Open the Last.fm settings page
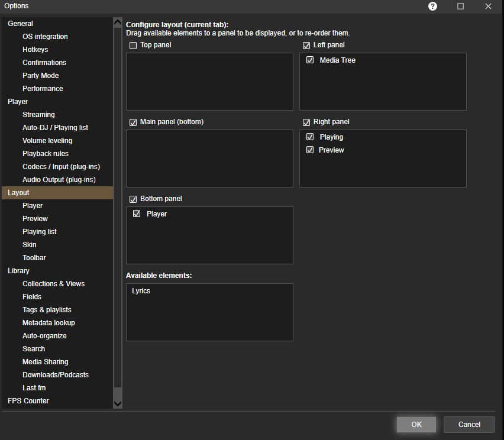 pyautogui.click(x=34, y=388)
